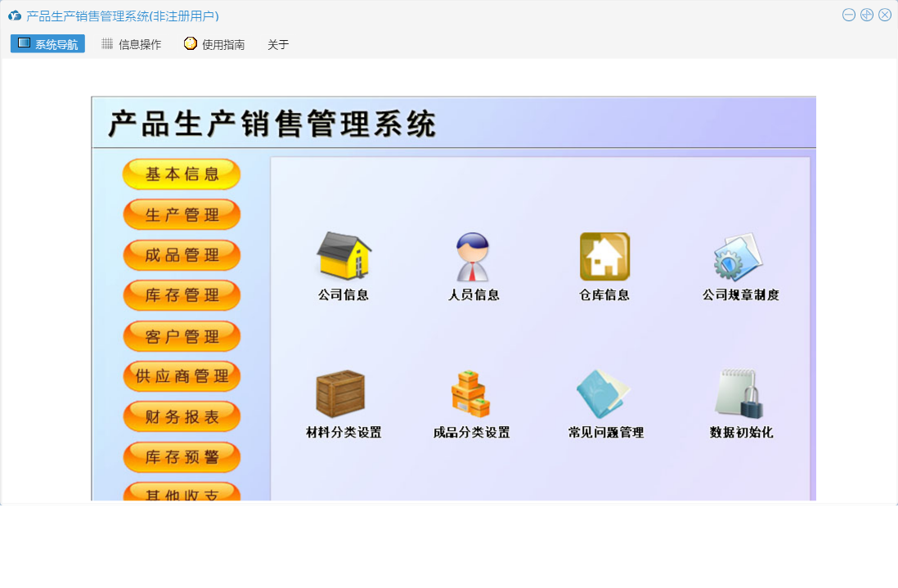Select the 客户管理 button

click(x=182, y=336)
